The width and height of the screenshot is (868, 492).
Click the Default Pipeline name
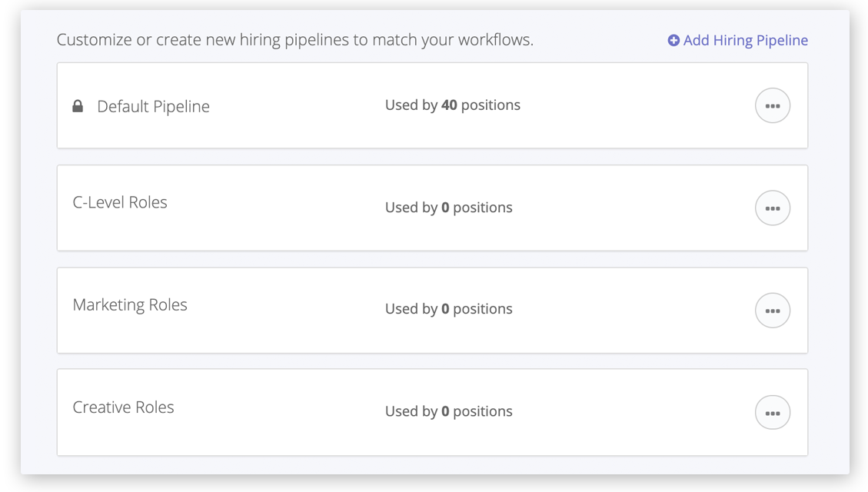(x=152, y=107)
